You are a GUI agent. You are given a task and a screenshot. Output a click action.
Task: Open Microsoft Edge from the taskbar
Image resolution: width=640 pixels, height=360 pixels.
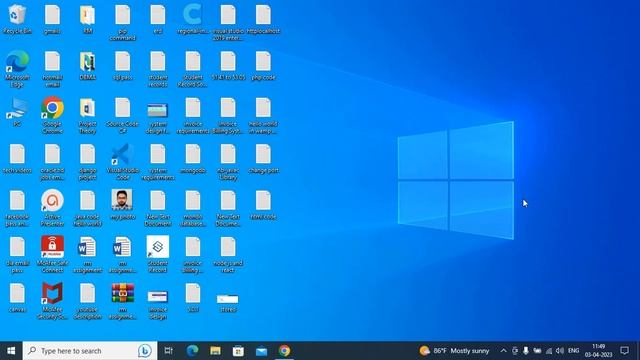pyautogui.click(x=192, y=351)
